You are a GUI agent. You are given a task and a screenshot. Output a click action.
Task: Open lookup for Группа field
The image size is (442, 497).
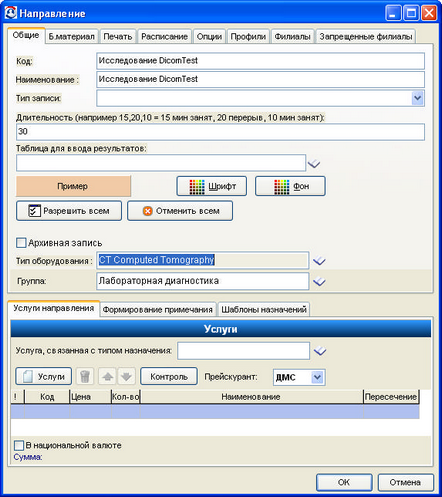point(319,282)
